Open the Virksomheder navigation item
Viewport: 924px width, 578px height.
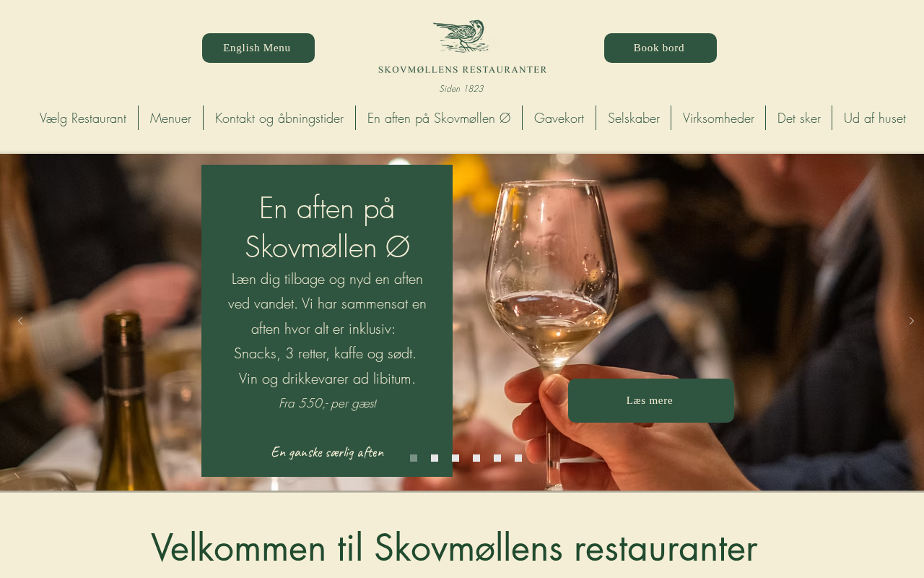[718, 118]
